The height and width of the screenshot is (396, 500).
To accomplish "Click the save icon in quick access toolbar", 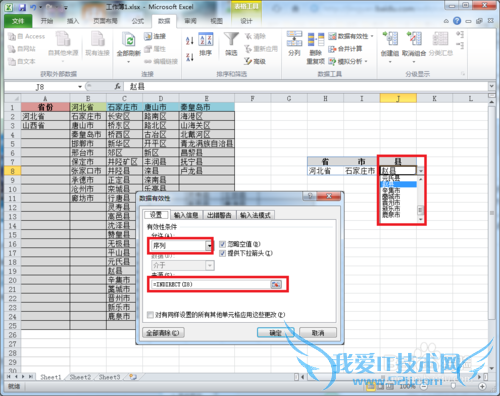I will pos(22,7).
